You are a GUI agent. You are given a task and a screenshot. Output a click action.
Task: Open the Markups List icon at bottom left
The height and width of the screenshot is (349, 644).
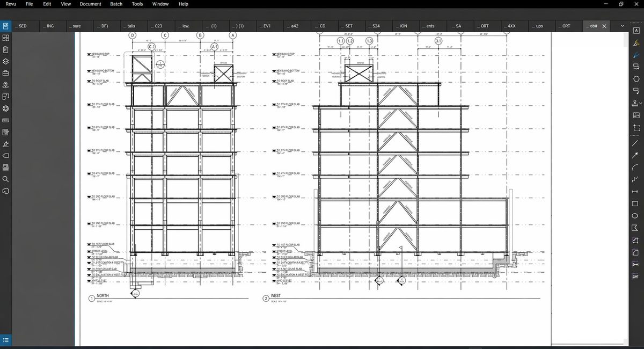point(6,339)
